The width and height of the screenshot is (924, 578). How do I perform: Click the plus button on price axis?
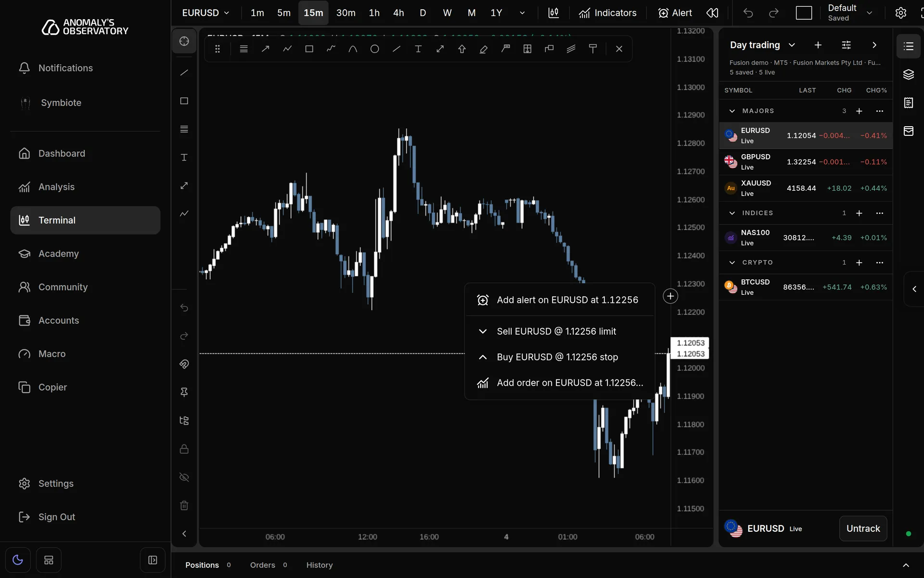pos(670,296)
